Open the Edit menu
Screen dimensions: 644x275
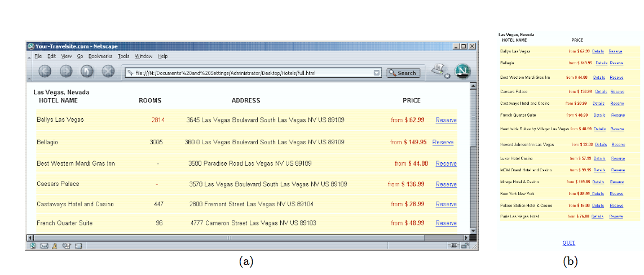[51, 56]
